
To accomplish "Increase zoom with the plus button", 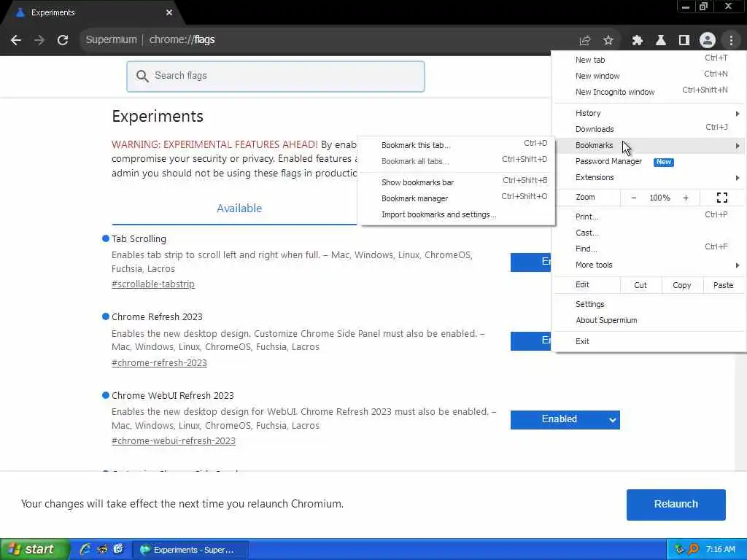I will (686, 198).
